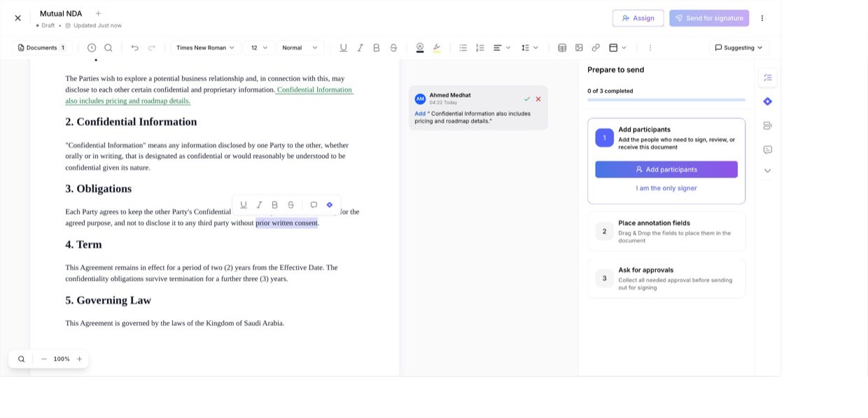This screenshot has width=868, height=418.
Task: Open the page layout dropdown
Action: (617, 48)
